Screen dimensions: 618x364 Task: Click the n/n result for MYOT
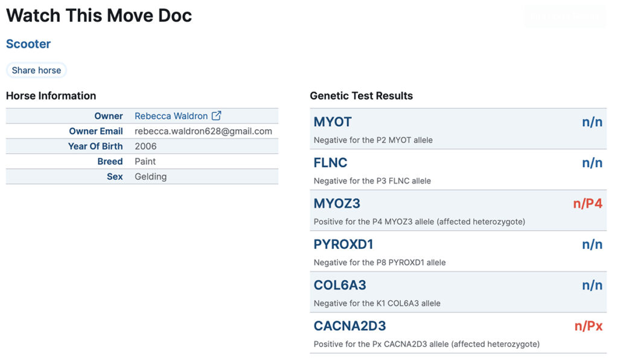tap(592, 122)
